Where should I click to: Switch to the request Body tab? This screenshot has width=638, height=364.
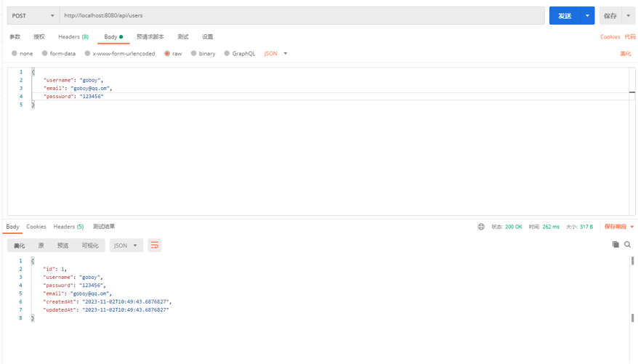point(113,36)
